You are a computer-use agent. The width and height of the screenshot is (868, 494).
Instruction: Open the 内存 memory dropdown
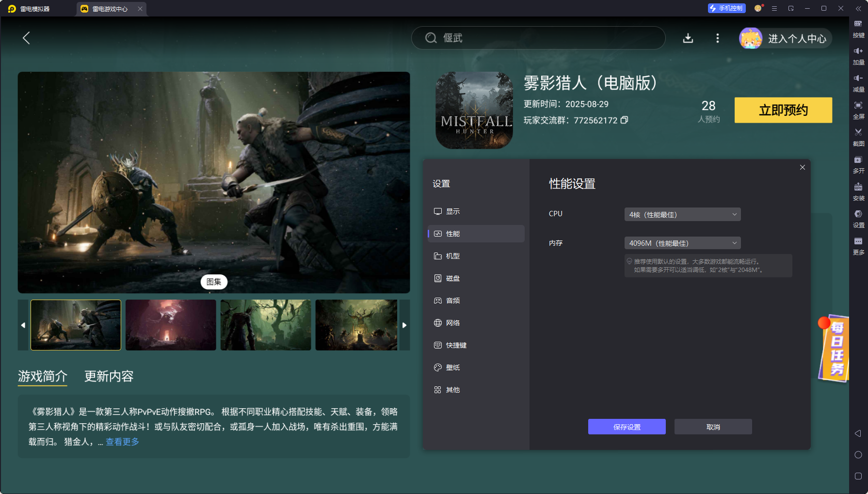point(682,243)
